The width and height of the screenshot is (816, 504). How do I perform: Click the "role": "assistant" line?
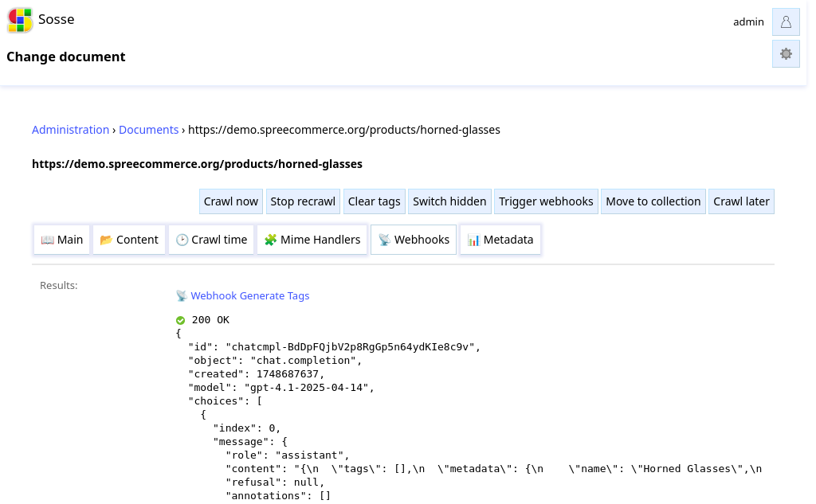pyautogui.click(x=288, y=455)
